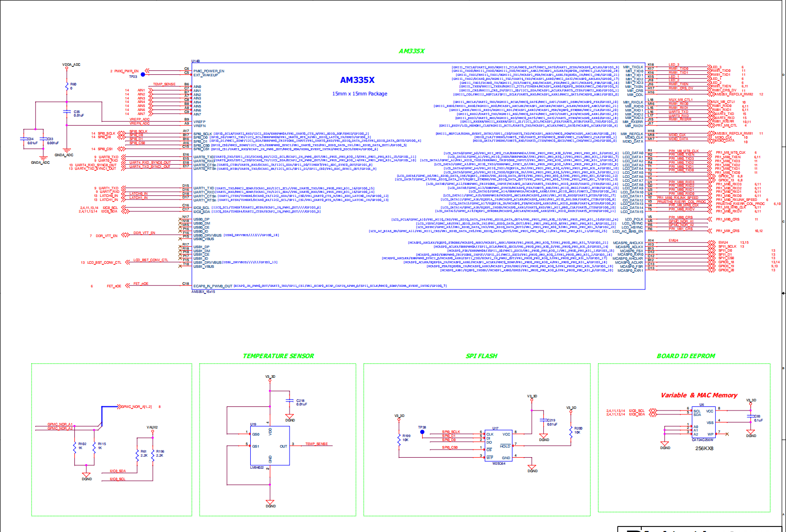Click the TP23 test point dot

[143, 74]
